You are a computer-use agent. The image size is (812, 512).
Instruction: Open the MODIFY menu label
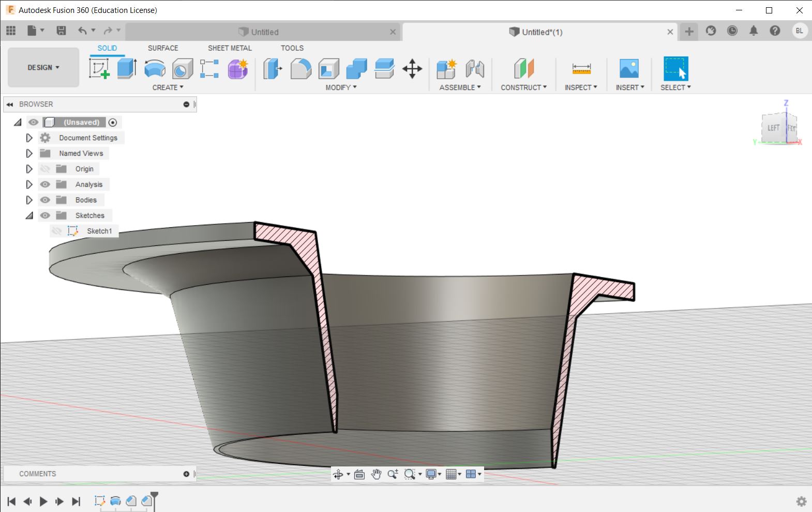point(341,87)
